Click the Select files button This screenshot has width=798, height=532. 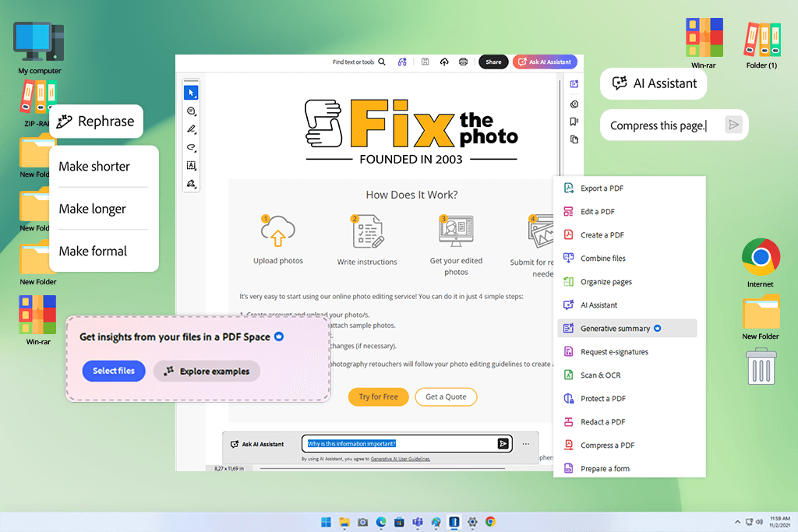[114, 371]
